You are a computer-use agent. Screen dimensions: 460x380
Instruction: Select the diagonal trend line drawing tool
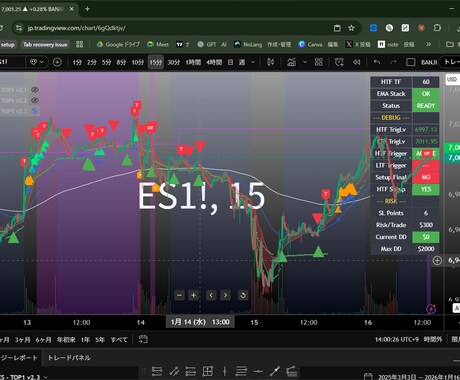click(275, 371)
